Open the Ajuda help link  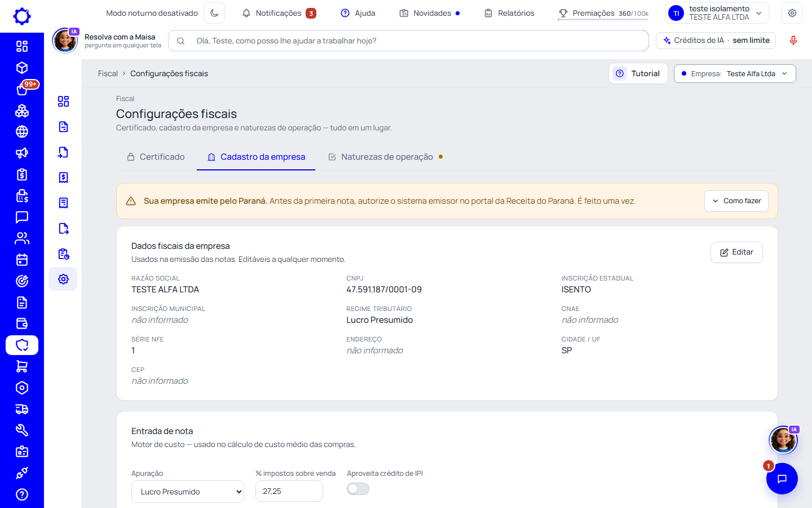pos(358,13)
